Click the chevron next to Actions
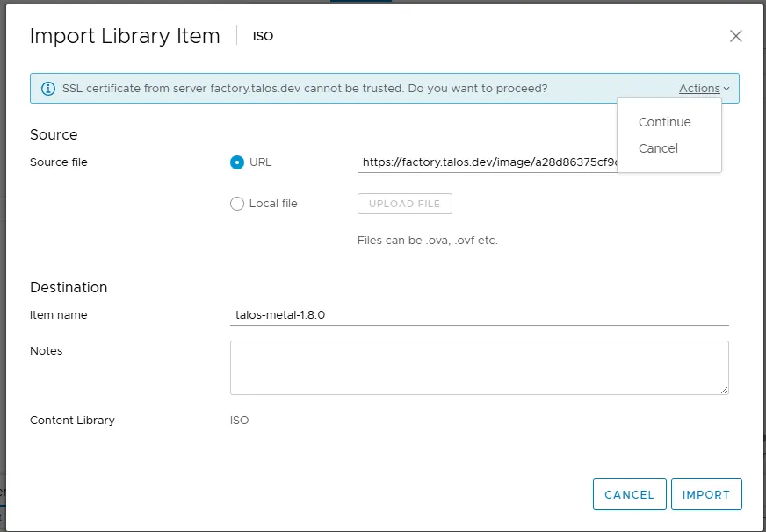Image resolution: width=766 pixels, height=532 pixels. [x=726, y=89]
